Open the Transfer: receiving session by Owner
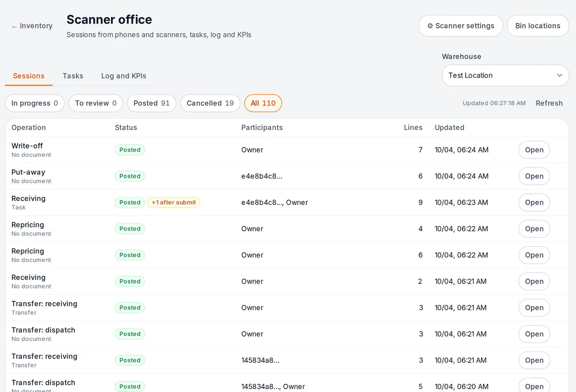Image resolution: width=576 pixels, height=392 pixels. [534, 308]
